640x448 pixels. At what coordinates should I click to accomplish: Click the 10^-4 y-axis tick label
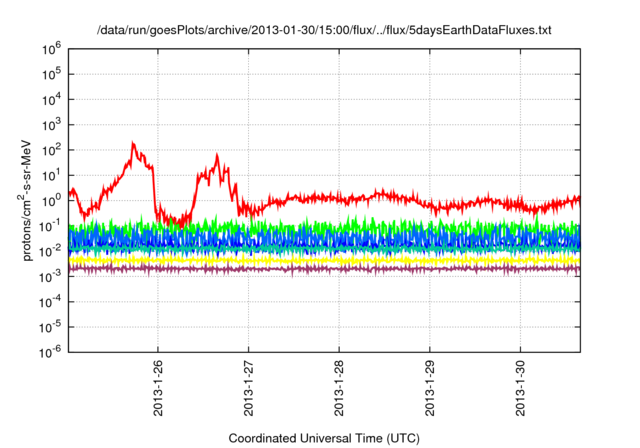pyautogui.click(x=51, y=302)
